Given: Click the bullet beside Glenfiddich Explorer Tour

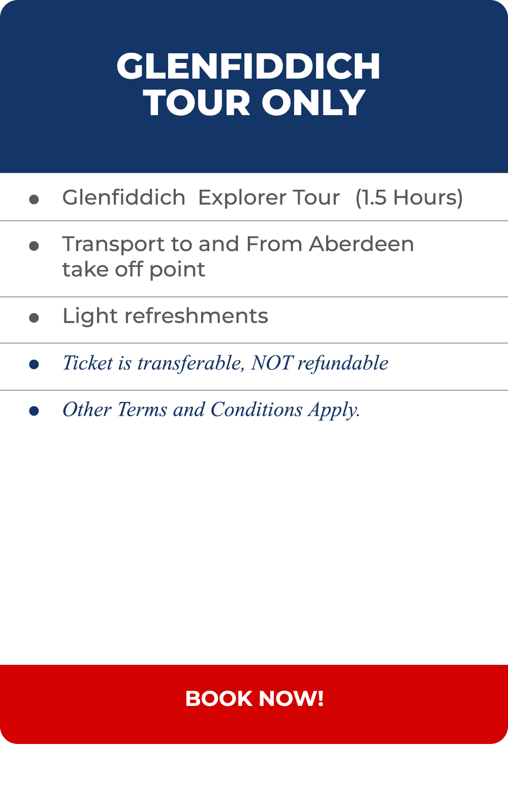Looking at the screenshot, I should pyautogui.click(x=34, y=199).
